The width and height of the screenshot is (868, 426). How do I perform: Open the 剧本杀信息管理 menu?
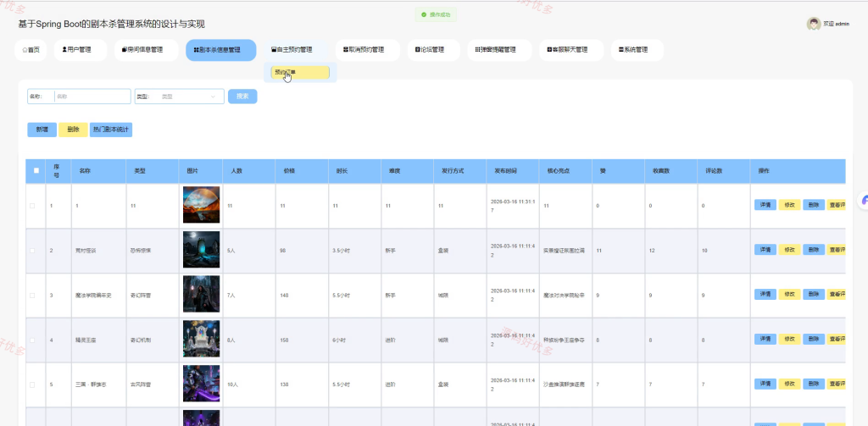220,50
